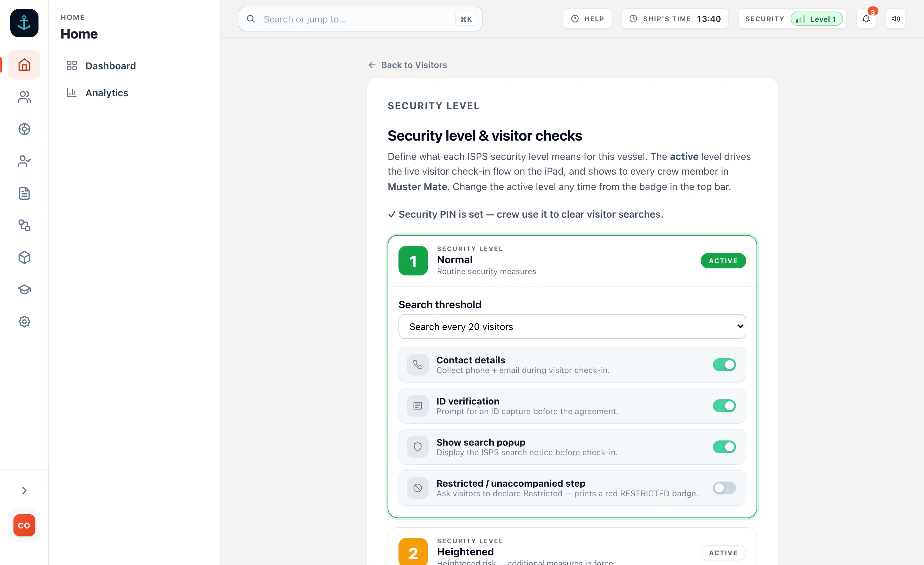The image size is (924, 565).
Task: Open the HELP button
Action: click(587, 19)
